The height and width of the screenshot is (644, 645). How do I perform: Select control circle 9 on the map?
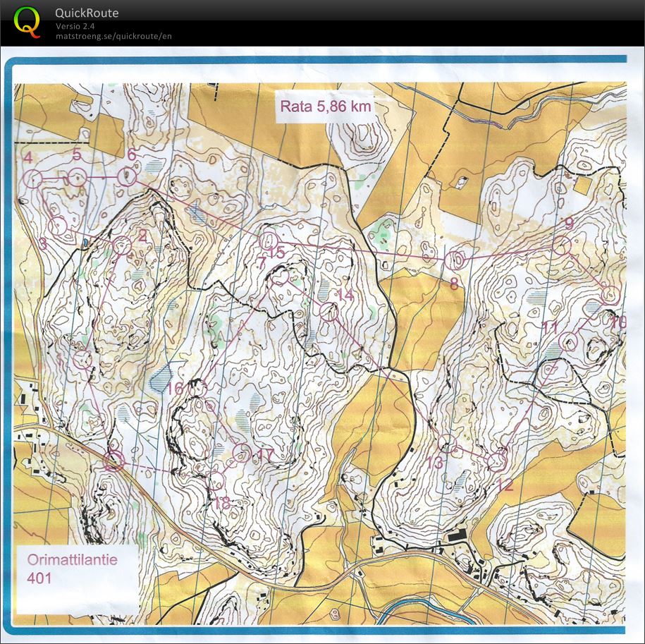tap(560, 246)
